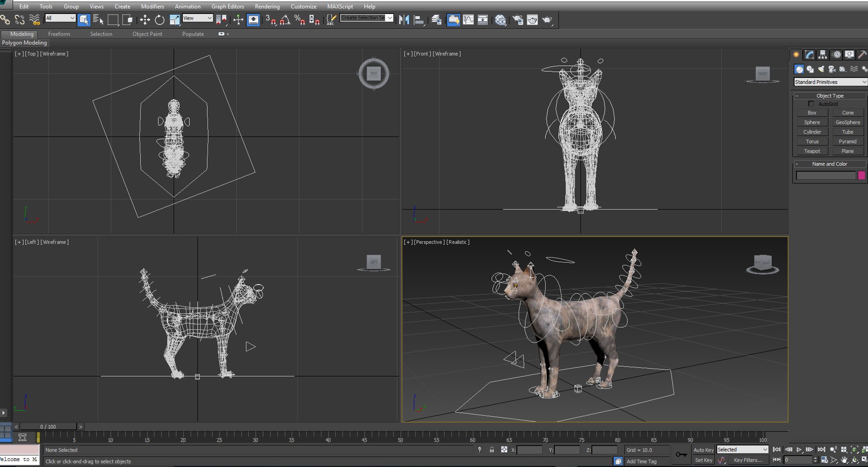Open the Modify panel tab icon

pos(810,54)
